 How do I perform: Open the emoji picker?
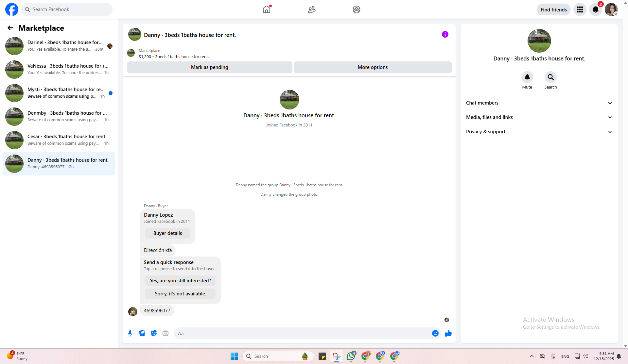(x=435, y=333)
